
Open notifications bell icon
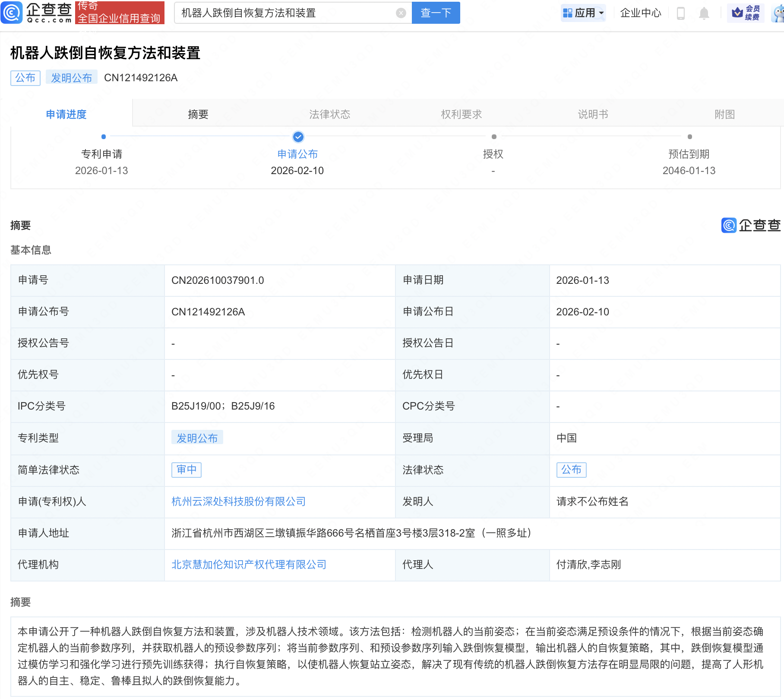[x=704, y=13]
